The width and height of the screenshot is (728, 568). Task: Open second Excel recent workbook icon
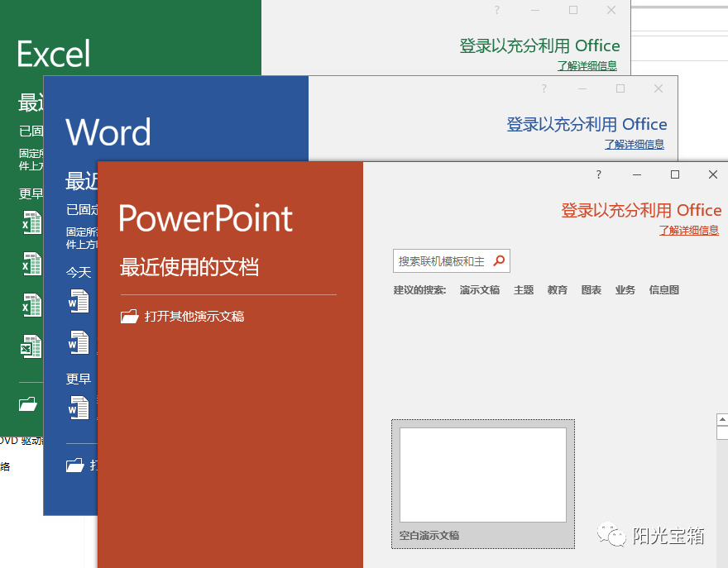pos(32,264)
